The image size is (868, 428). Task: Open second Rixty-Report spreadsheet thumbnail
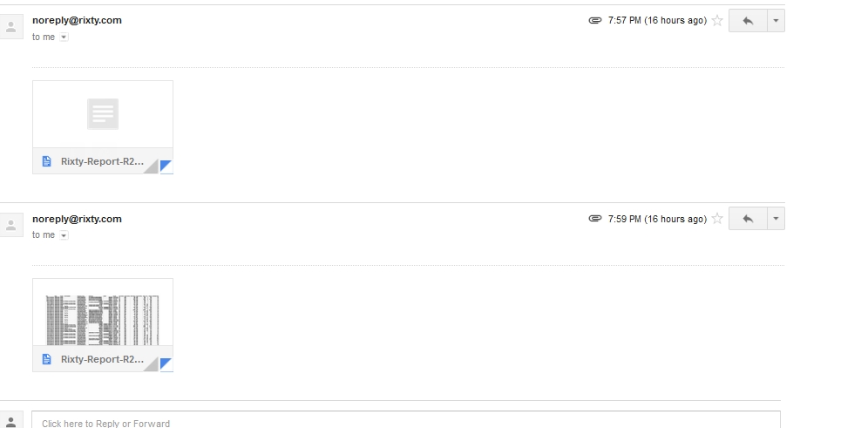tap(102, 313)
